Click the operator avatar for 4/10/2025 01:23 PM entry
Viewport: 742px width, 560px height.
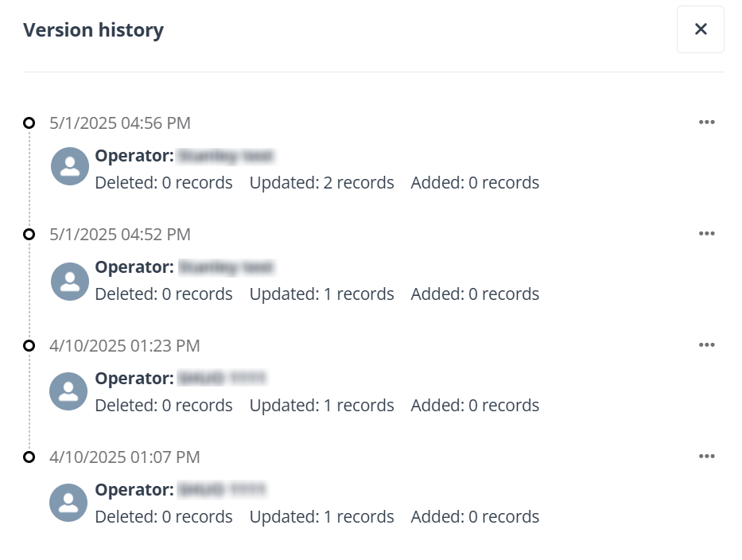click(x=68, y=391)
